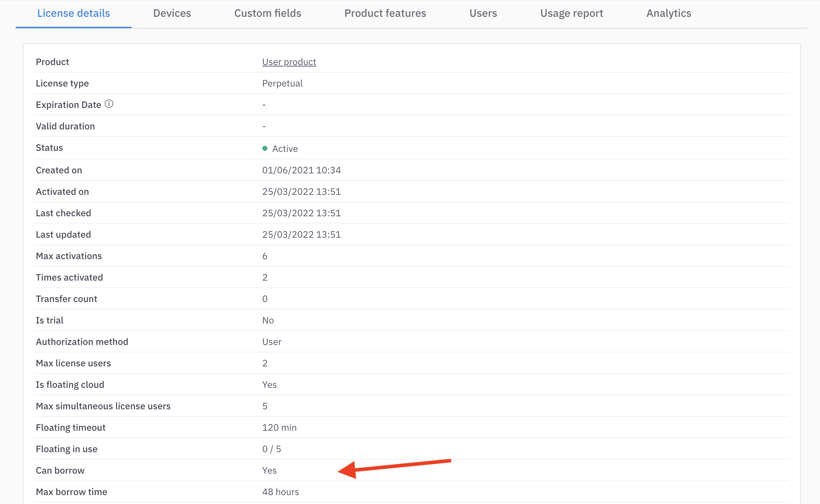The image size is (820, 504).
Task: Open the Custom fields tab
Action: (267, 13)
